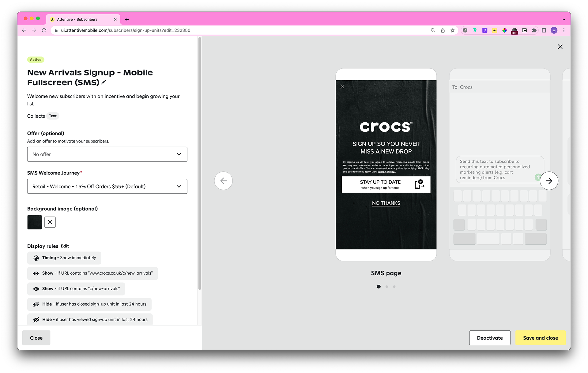Close the editor with the top-right X
This screenshot has width=588, height=373.
tap(560, 47)
